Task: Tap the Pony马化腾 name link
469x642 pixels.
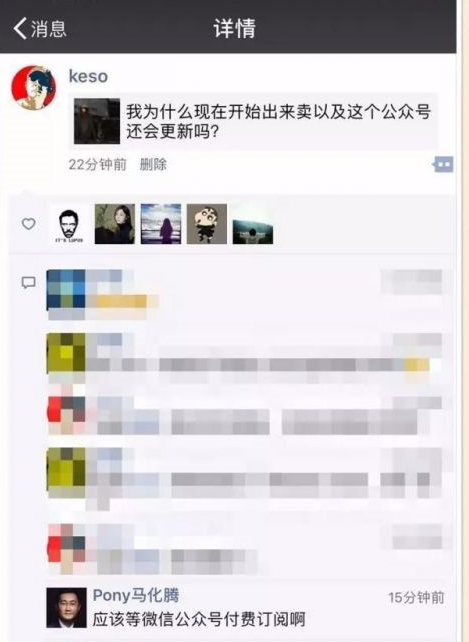Action: 136,595
